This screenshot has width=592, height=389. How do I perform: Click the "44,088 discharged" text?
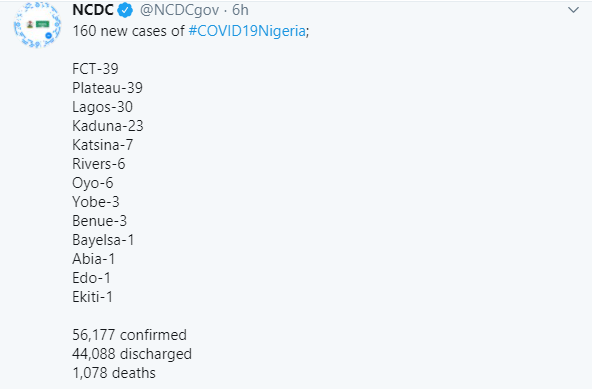pos(132,354)
